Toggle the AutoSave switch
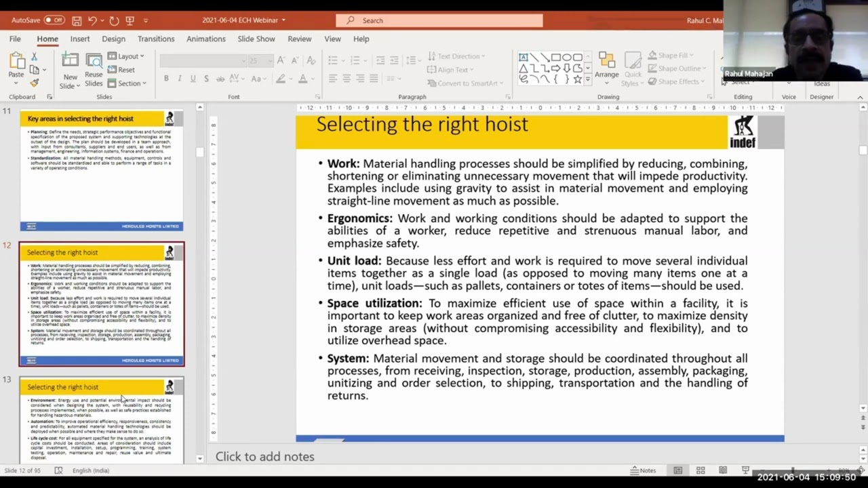 [54, 20]
